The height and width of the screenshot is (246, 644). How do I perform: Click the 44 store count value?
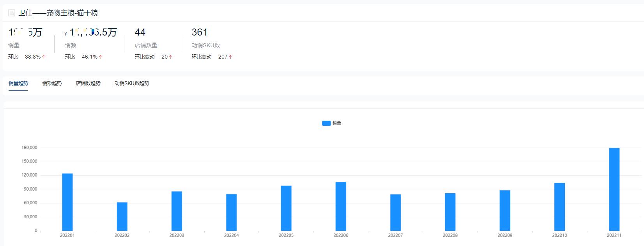(x=140, y=32)
